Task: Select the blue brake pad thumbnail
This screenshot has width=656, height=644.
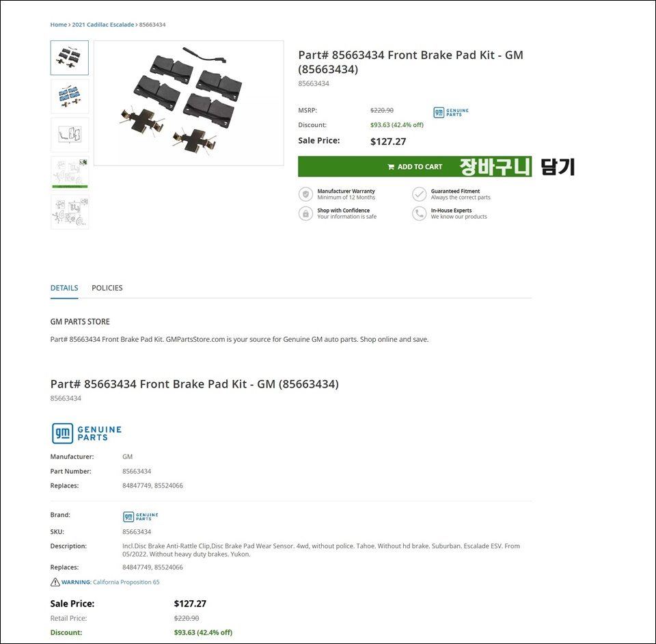Action: tap(70, 96)
